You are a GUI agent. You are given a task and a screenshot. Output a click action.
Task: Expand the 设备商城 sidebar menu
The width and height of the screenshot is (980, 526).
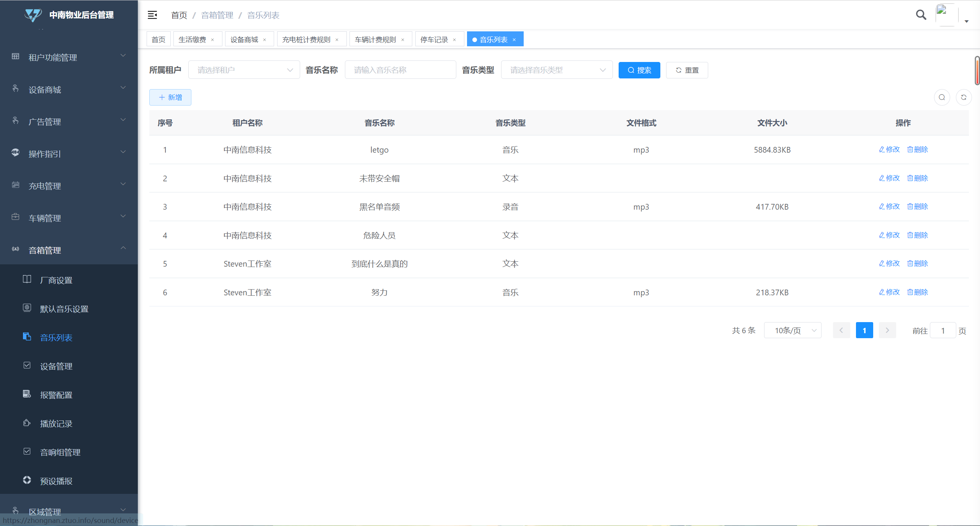click(x=69, y=89)
